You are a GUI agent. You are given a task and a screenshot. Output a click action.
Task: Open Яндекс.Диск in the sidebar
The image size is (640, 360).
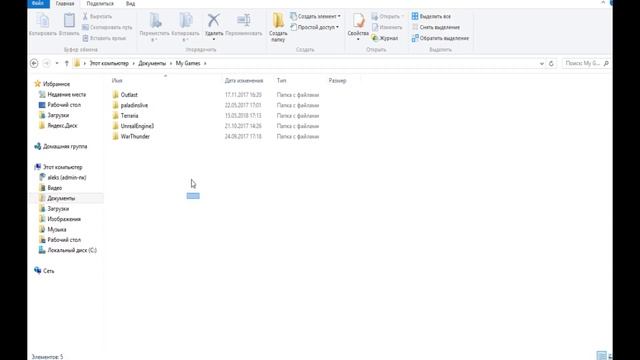pyautogui.click(x=62, y=125)
